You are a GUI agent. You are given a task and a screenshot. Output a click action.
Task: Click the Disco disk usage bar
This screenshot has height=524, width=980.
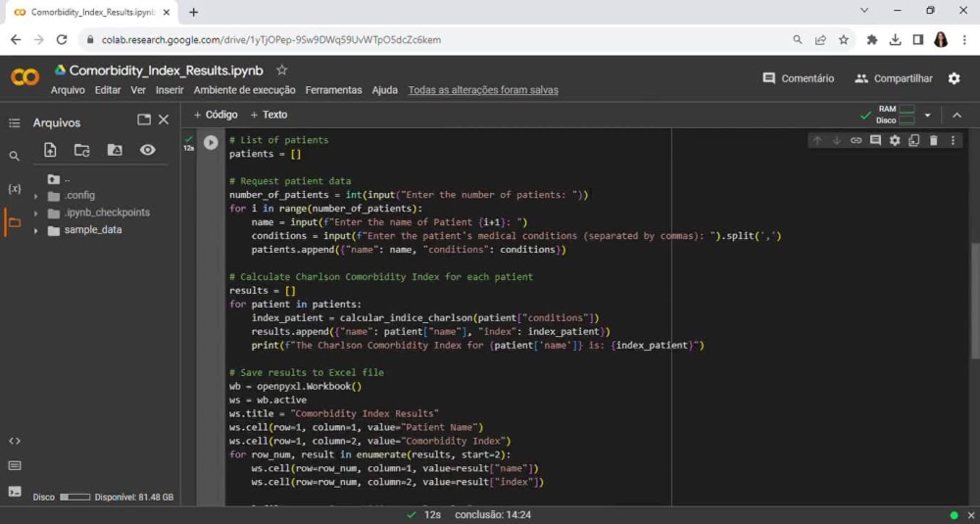coord(75,498)
